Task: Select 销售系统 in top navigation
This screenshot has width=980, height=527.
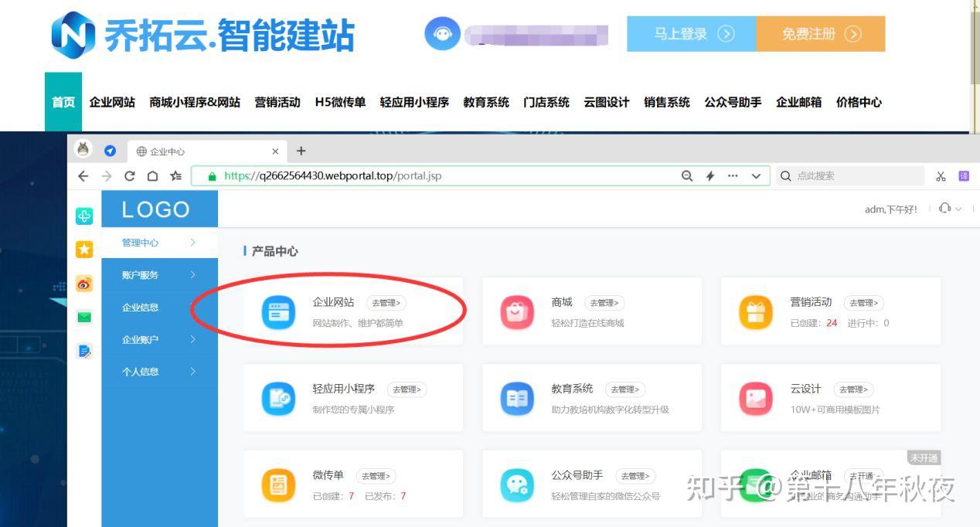Action: [667, 102]
